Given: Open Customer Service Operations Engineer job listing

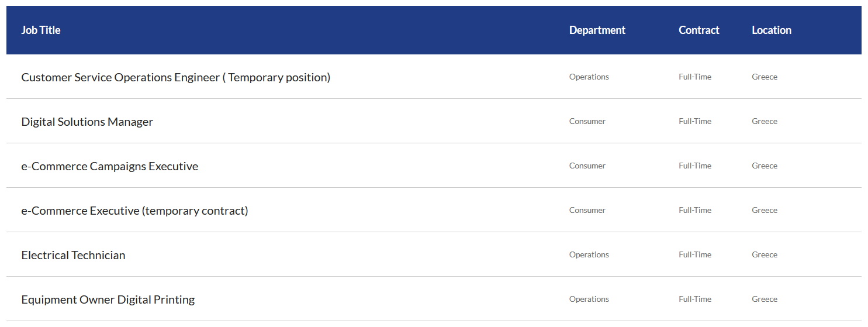Looking at the screenshot, I should 175,77.
